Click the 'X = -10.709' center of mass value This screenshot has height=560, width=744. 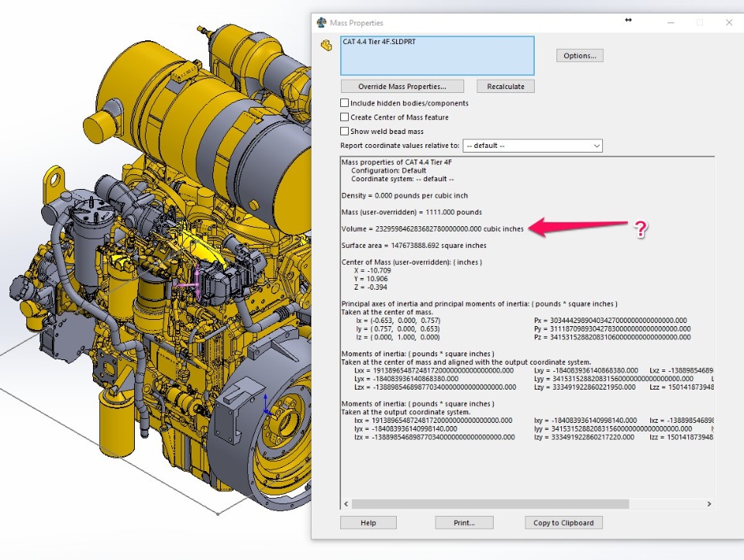tap(373, 270)
